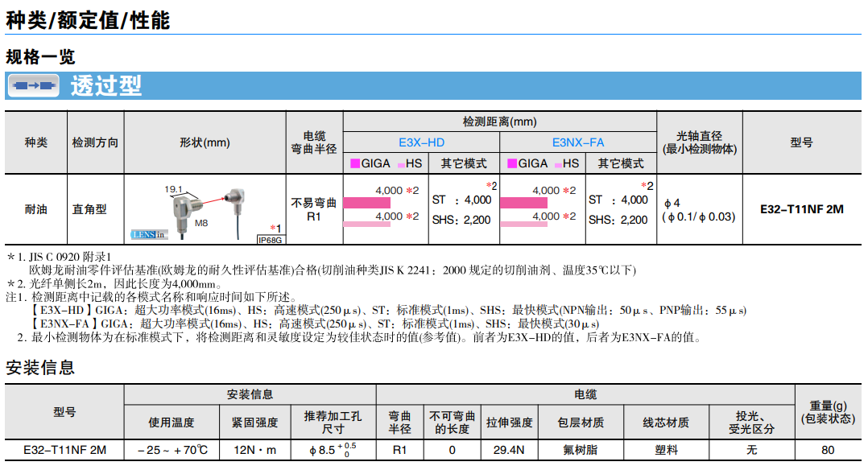Click the ST: 4,000 value under E3X-HD
This screenshot has height=470, width=868.
point(462,200)
